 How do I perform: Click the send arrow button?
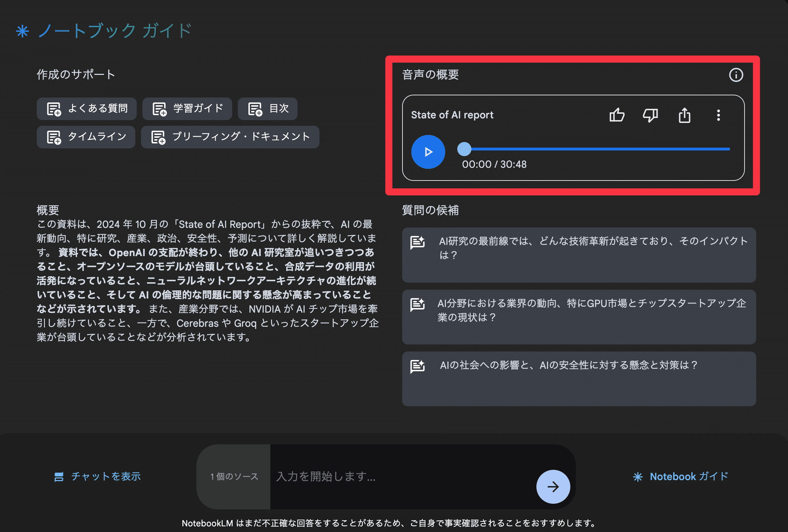[553, 486]
